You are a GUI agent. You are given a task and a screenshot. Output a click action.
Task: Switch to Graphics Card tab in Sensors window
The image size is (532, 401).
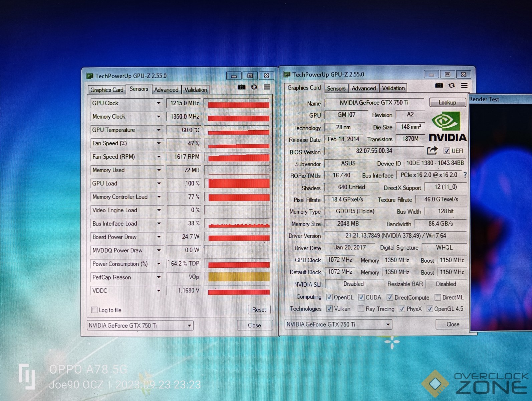pyautogui.click(x=107, y=90)
